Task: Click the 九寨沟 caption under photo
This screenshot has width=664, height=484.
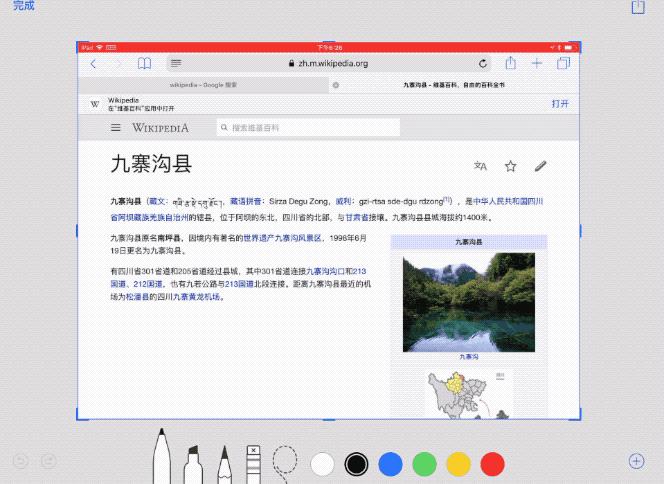Action: (x=469, y=357)
